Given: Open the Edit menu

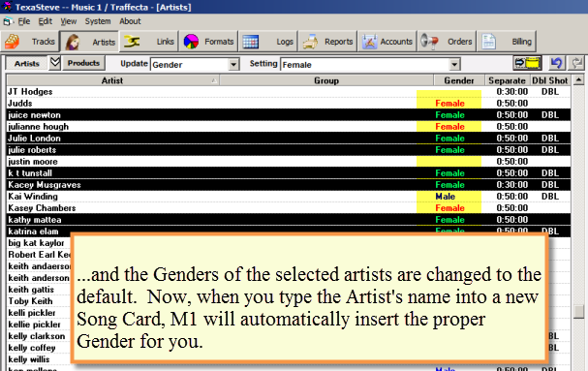Looking at the screenshot, I should 45,21.
